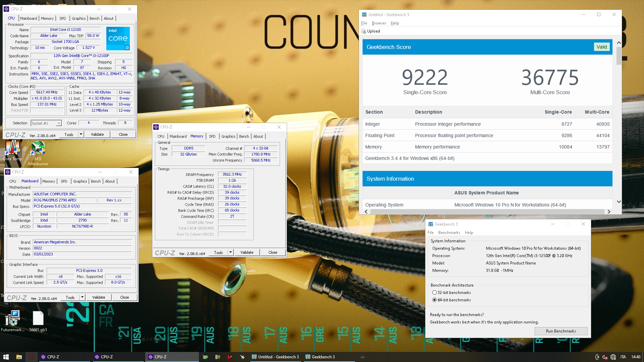The width and height of the screenshot is (644, 362).
Task: Click the red grid icon on the taskbar
Action: pos(32,357)
